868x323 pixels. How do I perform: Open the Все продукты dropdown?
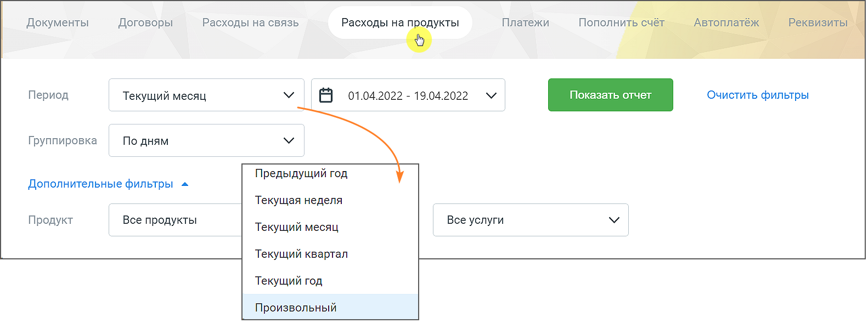175,220
